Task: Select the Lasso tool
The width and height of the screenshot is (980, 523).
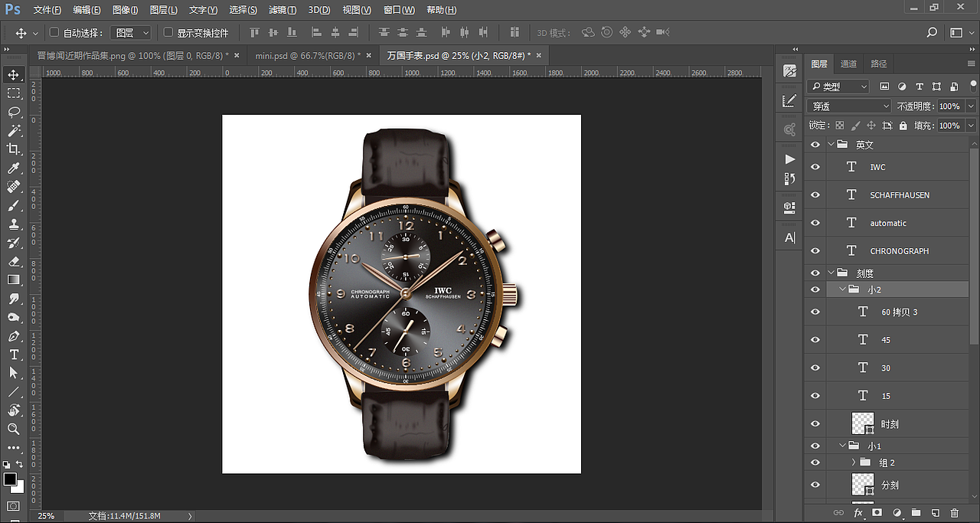Action: point(14,112)
